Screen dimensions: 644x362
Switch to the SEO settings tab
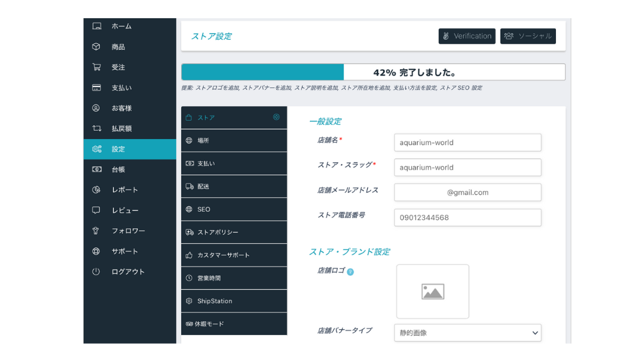tap(208, 209)
